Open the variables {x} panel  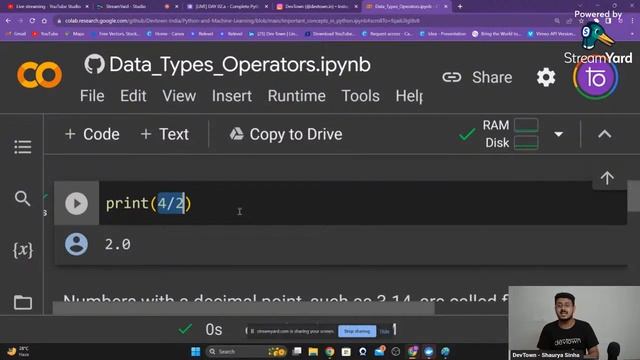22,250
